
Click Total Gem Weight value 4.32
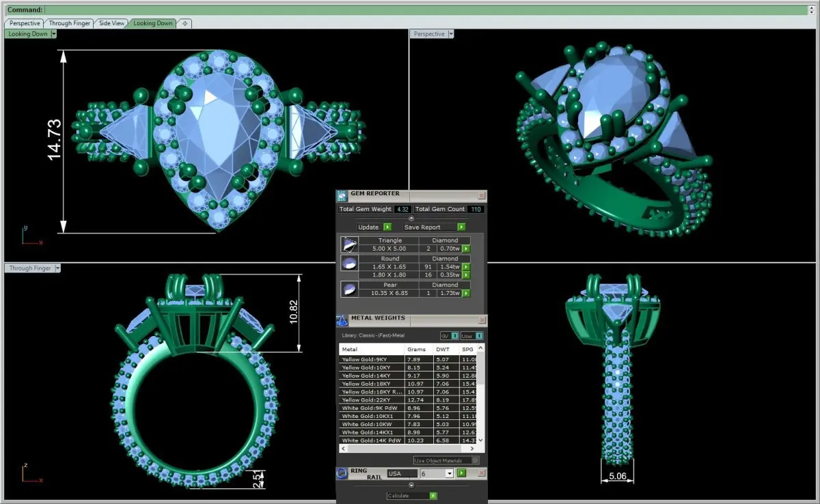(402, 209)
